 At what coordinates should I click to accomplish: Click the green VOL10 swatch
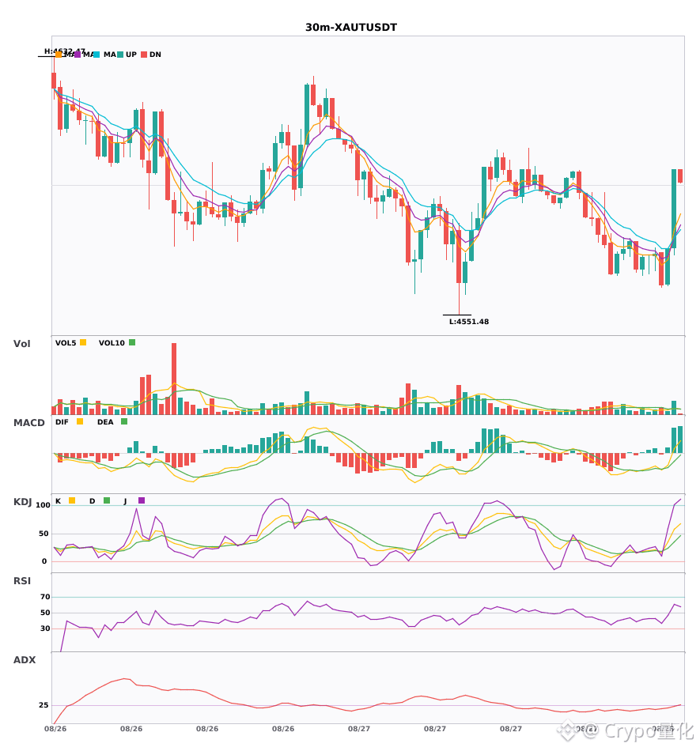tap(132, 342)
